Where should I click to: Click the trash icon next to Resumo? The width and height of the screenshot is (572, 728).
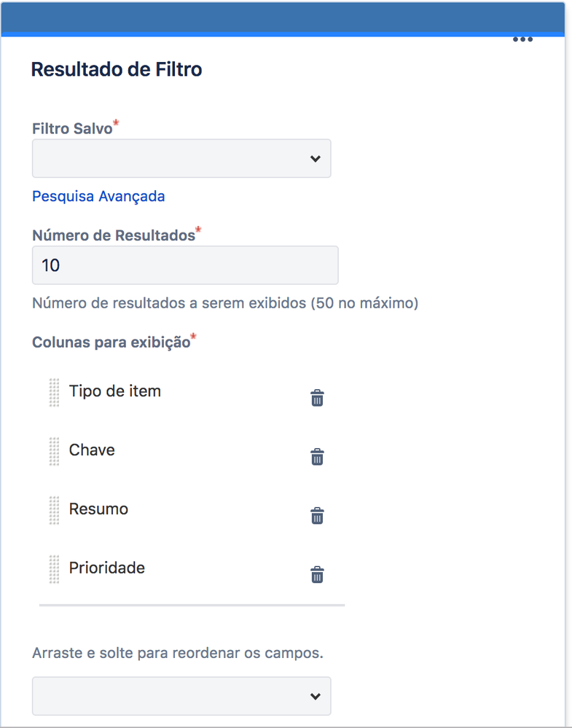point(317,515)
